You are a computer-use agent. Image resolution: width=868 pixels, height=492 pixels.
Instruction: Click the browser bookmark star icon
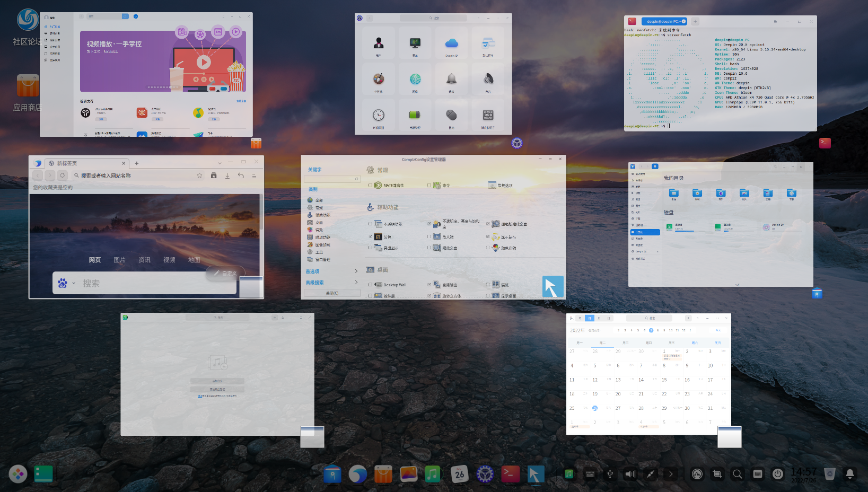click(x=199, y=175)
